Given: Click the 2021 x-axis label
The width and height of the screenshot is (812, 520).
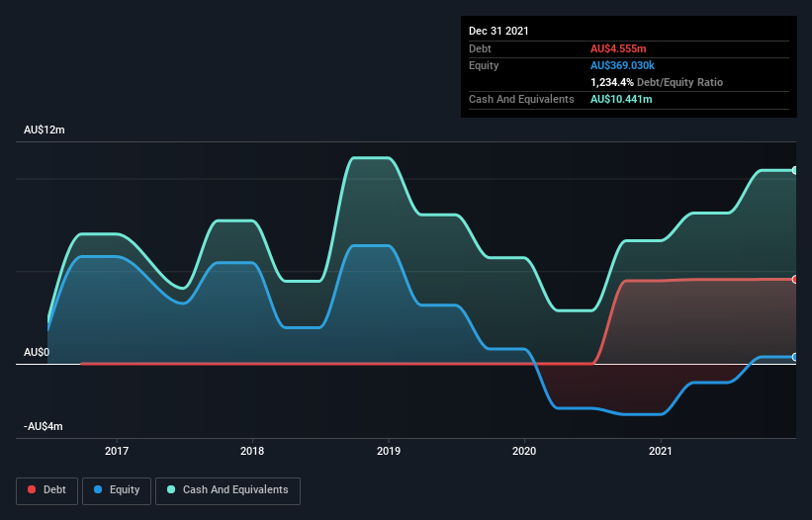Looking at the screenshot, I should 661,451.
